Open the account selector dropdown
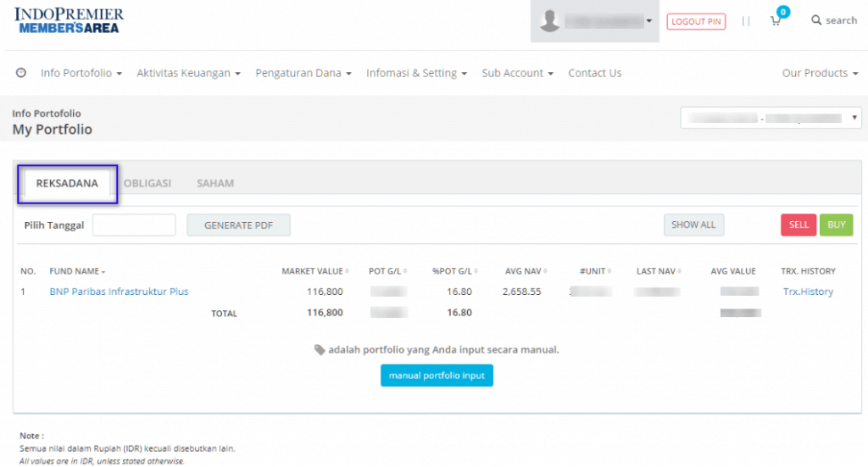868x467 pixels. pyautogui.click(x=771, y=118)
